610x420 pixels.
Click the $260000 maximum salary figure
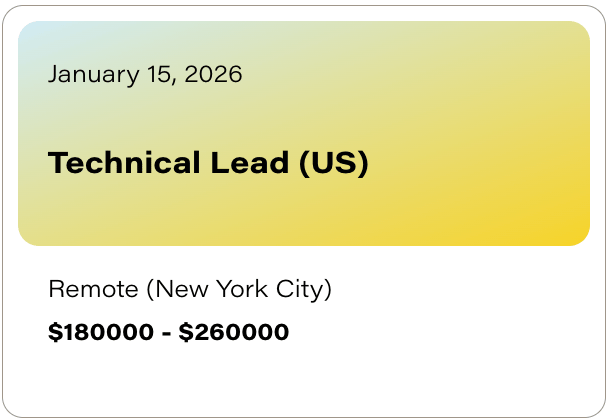pyautogui.click(x=233, y=332)
